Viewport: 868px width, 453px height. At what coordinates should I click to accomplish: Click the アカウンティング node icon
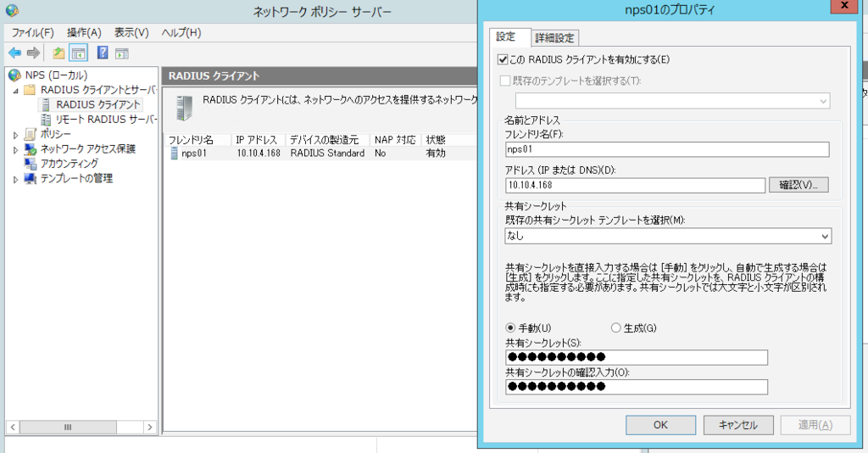coord(31,164)
